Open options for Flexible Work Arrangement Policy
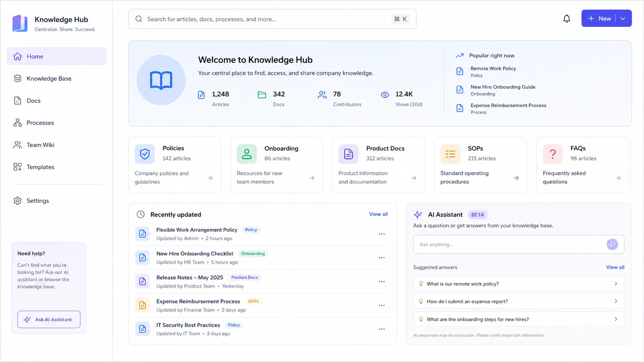This screenshot has height=362, width=644. 382,234
